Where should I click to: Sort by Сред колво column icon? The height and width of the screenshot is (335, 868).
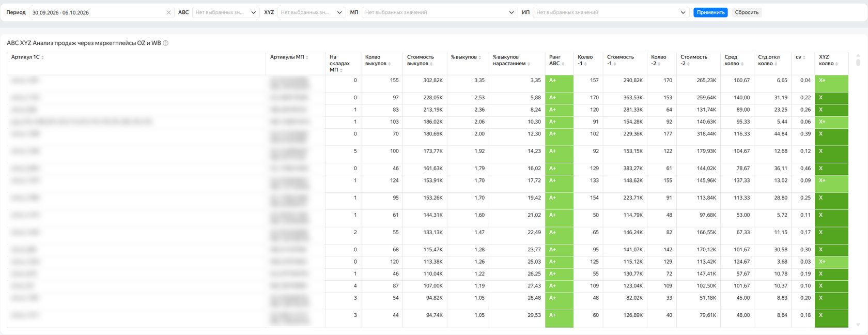pyautogui.click(x=742, y=64)
